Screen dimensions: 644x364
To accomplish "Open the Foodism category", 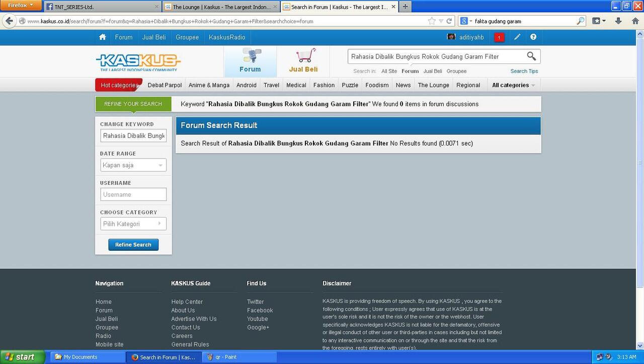I will 377,85.
